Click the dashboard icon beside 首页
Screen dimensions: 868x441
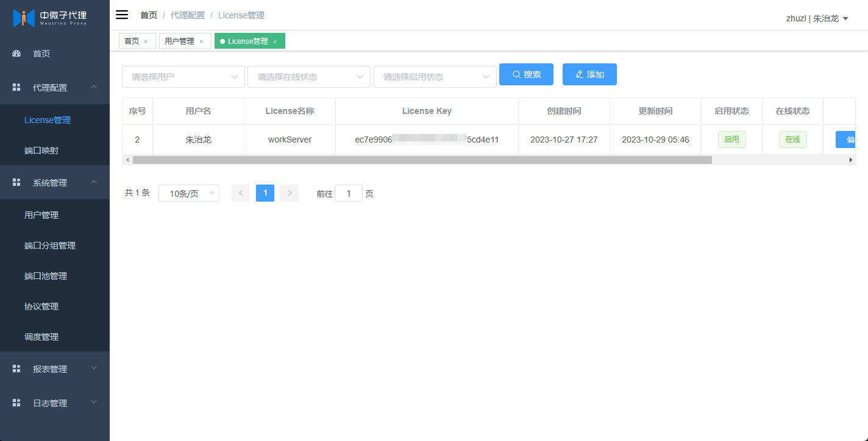point(16,54)
